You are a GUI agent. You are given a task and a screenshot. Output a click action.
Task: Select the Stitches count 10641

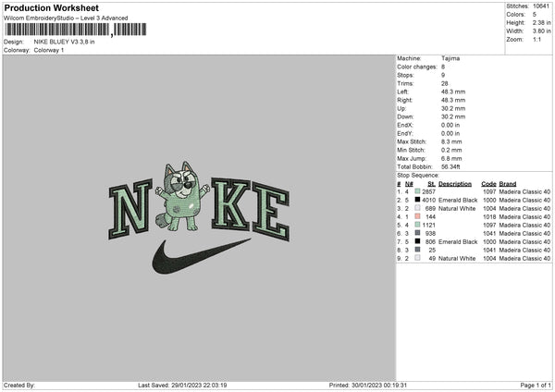click(x=541, y=6)
